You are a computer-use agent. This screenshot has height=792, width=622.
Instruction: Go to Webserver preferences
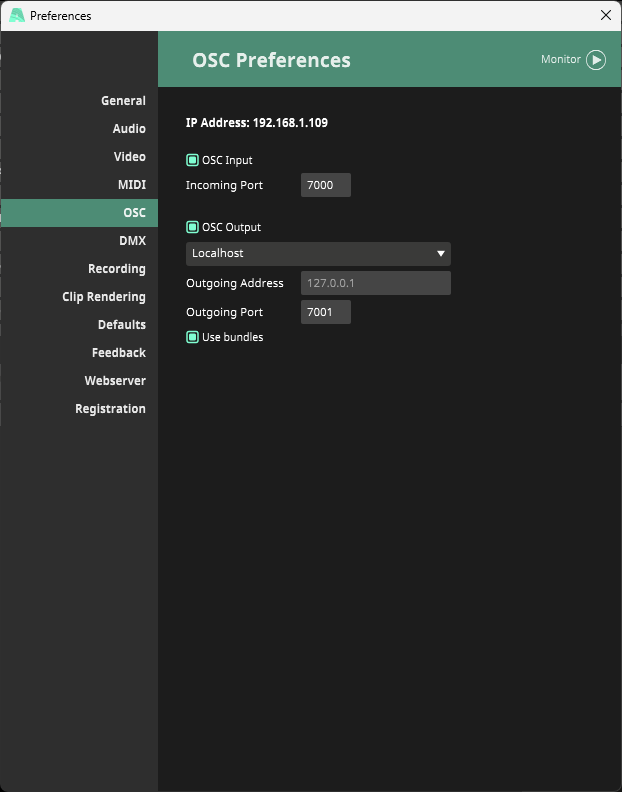79,381
